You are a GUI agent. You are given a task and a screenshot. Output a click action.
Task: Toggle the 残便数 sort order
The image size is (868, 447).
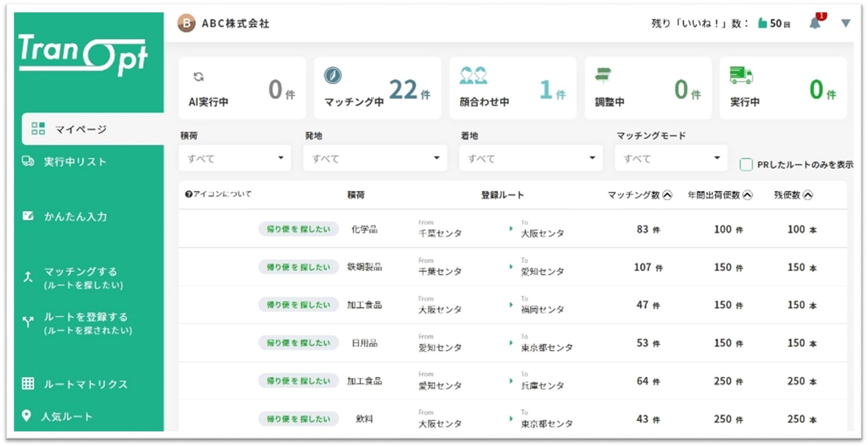coord(809,194)
